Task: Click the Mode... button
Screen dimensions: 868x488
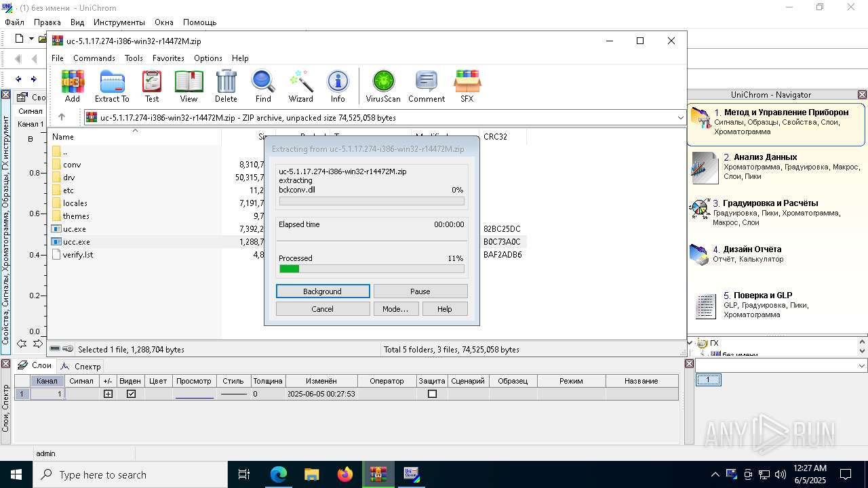Action: [395, 309]
